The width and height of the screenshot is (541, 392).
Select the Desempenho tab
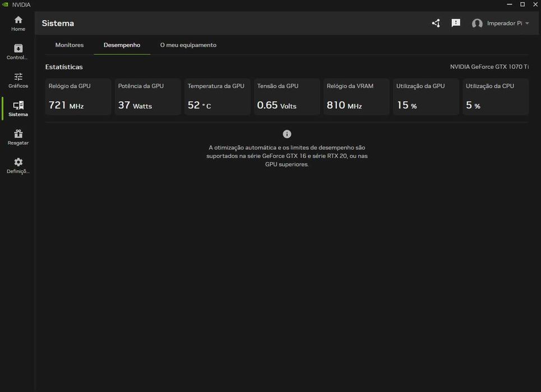[122, 45]
